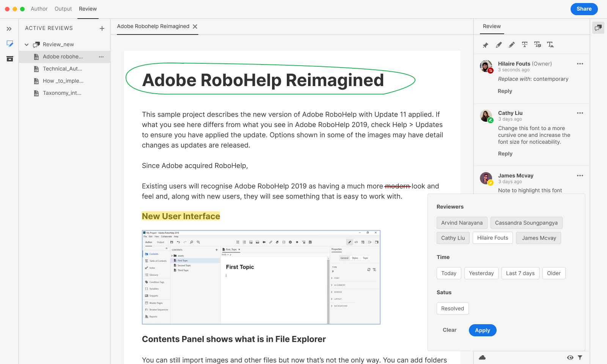Click Apply to filter comments
The image size is (607, 364).
[483, 330]
